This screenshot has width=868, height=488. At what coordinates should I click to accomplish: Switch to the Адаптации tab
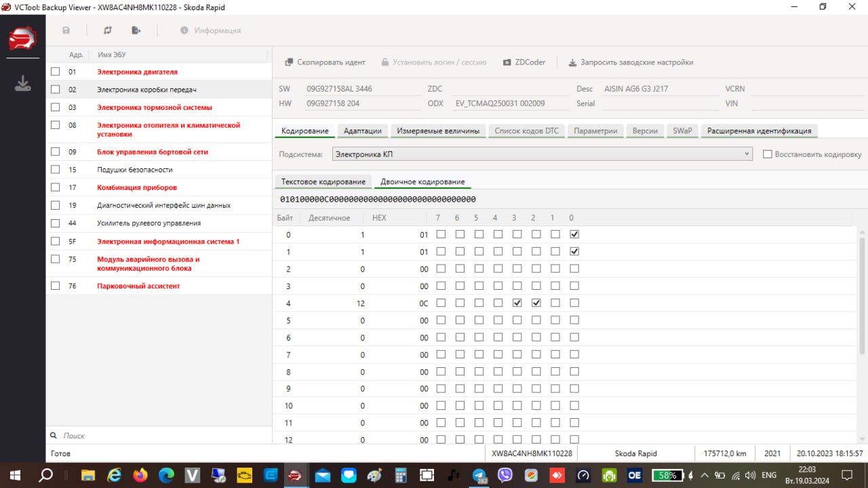tap(363, 131)
